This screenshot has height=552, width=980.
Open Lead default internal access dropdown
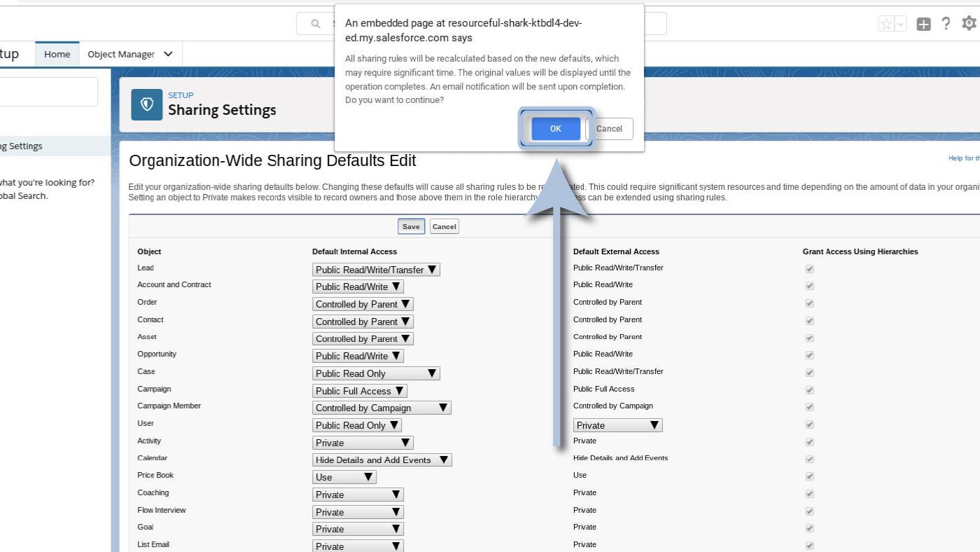coord(376,270)
